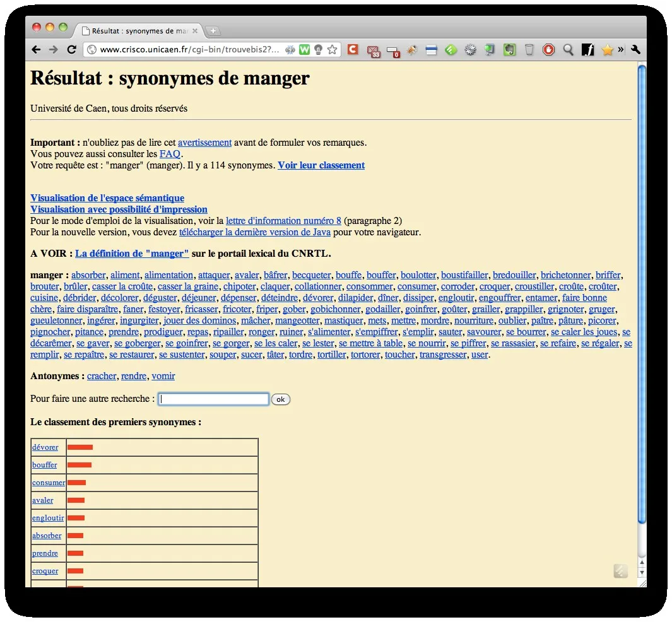Screen dimensions: 672x622
Task: Click the bug extension icon
Action: pyautogui.click(x=412, y=50)
